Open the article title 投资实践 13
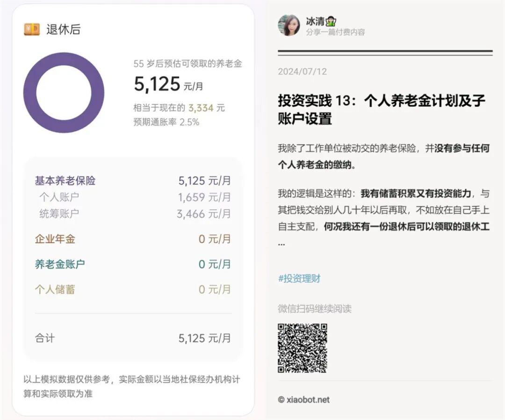 coord(382,109)
